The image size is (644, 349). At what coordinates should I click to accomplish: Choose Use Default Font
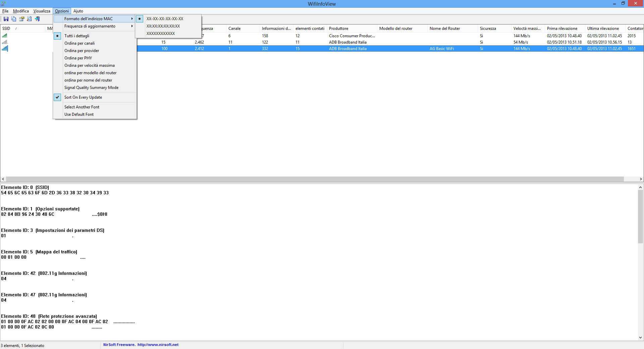pyautogui.click(x=95, y=114)
